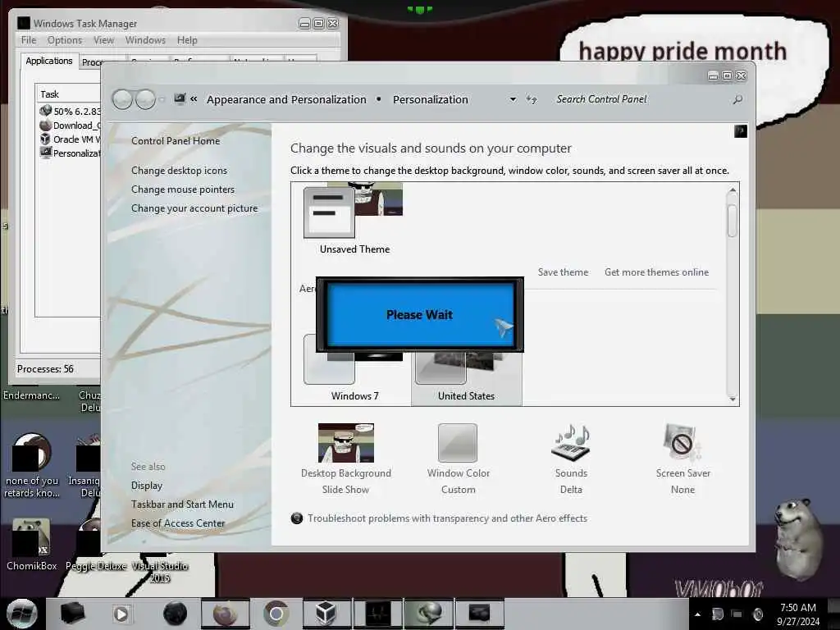Click the Personalization breadcrumb

pos(430,99)
